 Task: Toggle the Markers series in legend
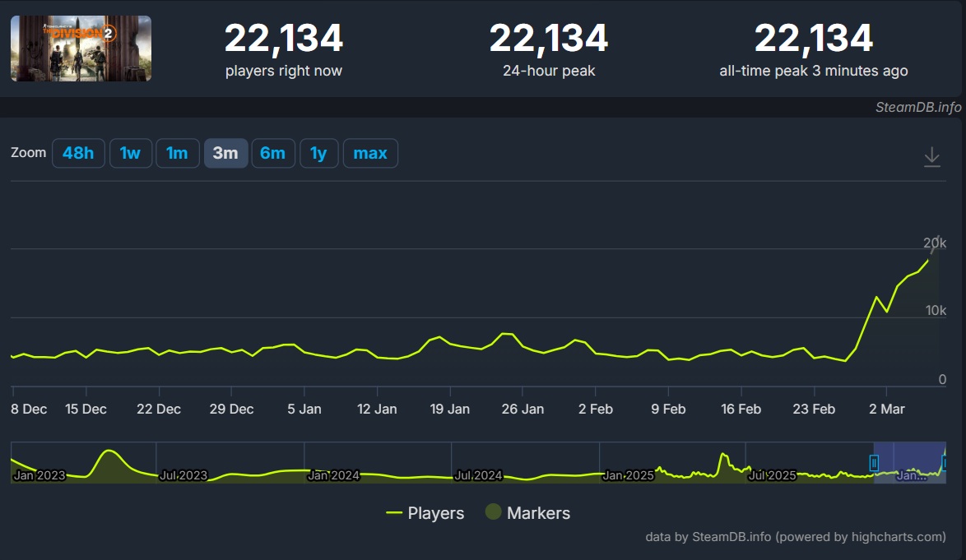pyautogui.click(x=527, y=513)
